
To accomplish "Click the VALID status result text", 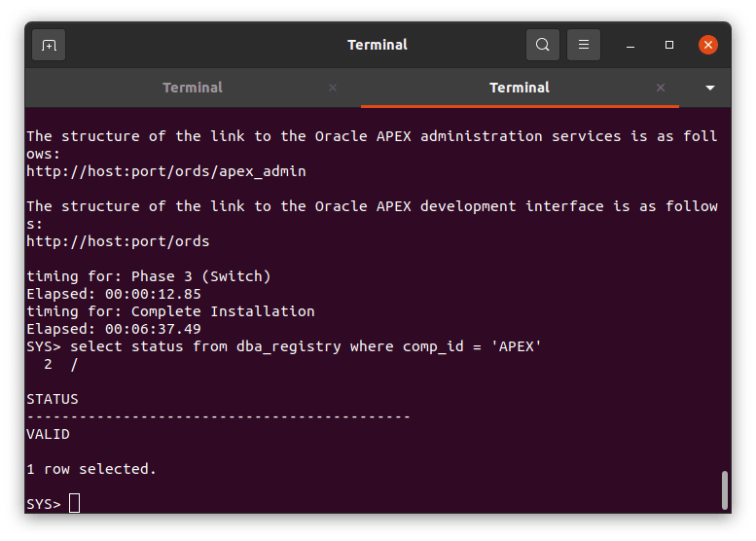I will point(48,434).
